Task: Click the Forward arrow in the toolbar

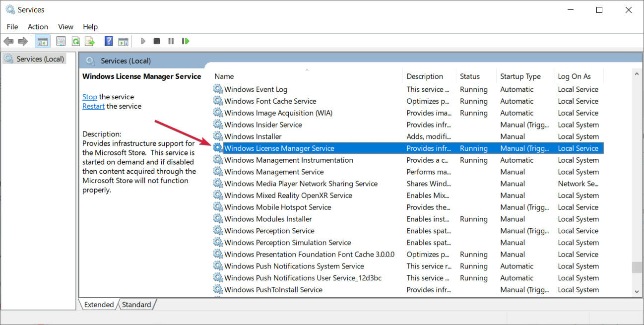Action: [x=22, y=41]
